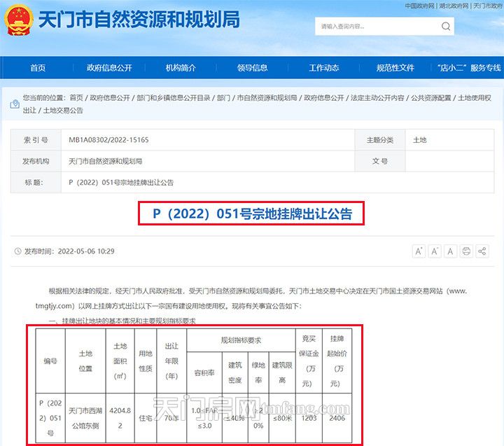This screenshot has height=446, width=504.
Task: Click the print page icon
Action: coord(466,251)
